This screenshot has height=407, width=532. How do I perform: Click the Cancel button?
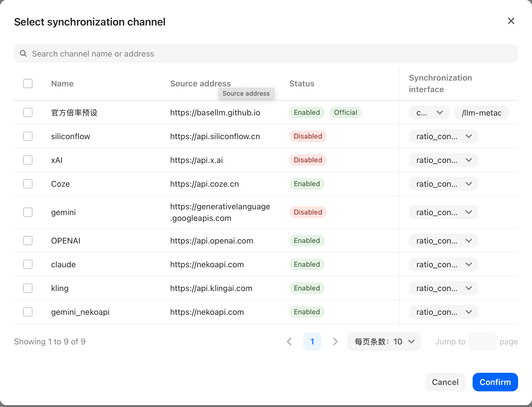445,382
